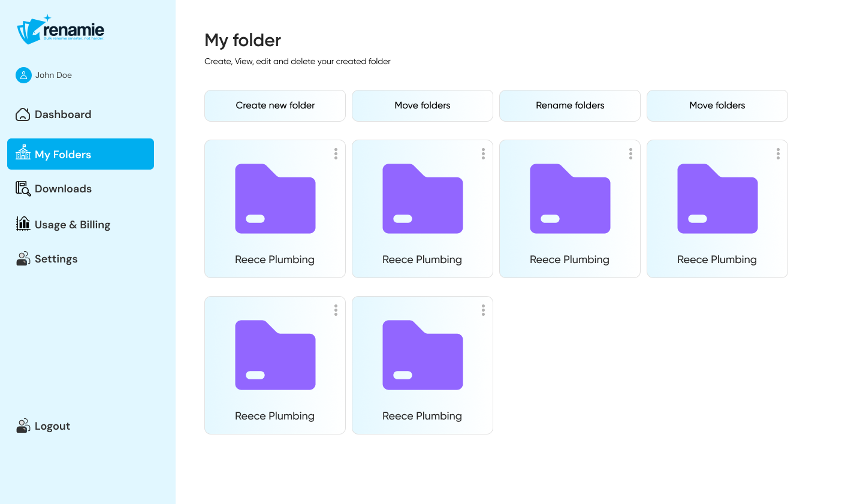Open three-dot menu of fourth top-row folder
The image size is (863, 504).
click(x=778, y=154)
